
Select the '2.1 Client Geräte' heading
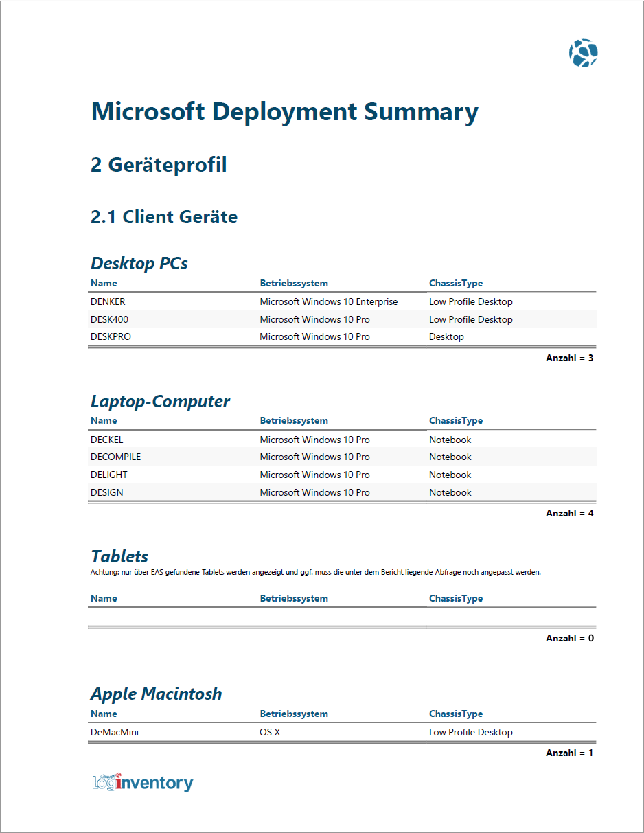[x=164, y=217]
